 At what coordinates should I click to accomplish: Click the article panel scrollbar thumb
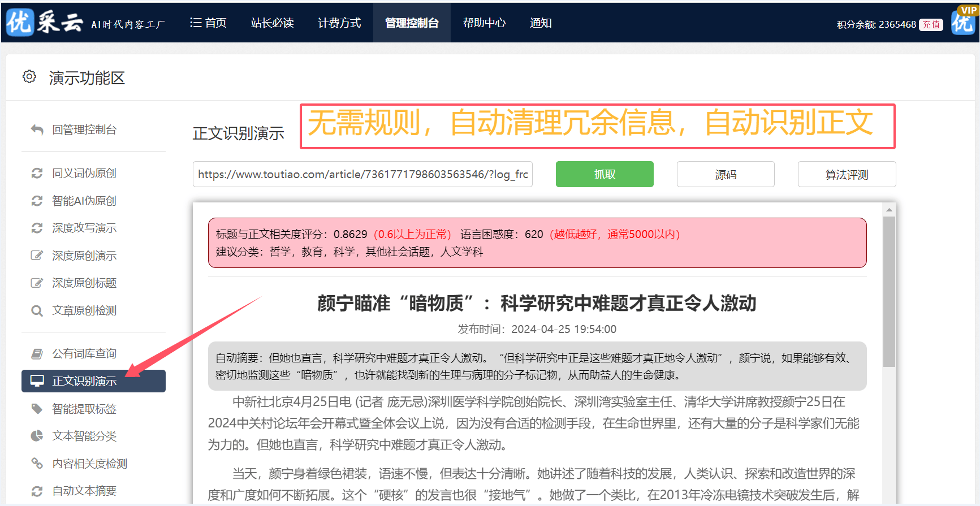(889, 291)
